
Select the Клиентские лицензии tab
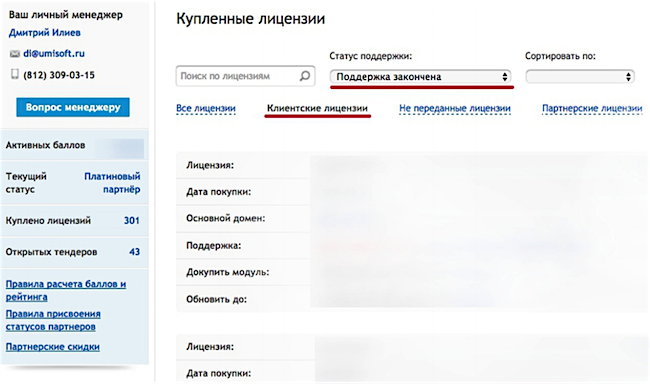(317, 108)
